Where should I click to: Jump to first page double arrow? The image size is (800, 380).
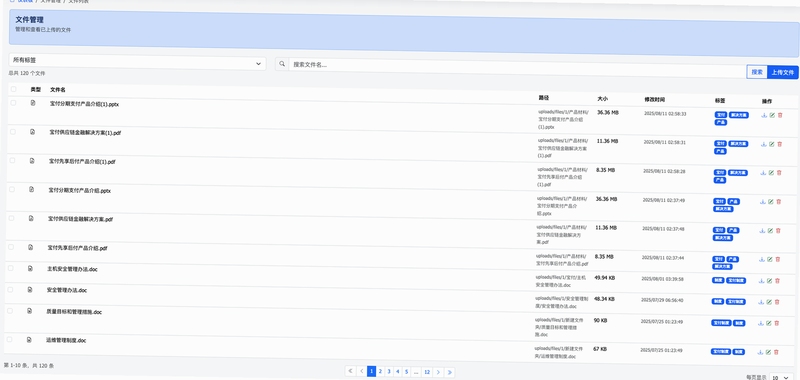coord(350,371)
